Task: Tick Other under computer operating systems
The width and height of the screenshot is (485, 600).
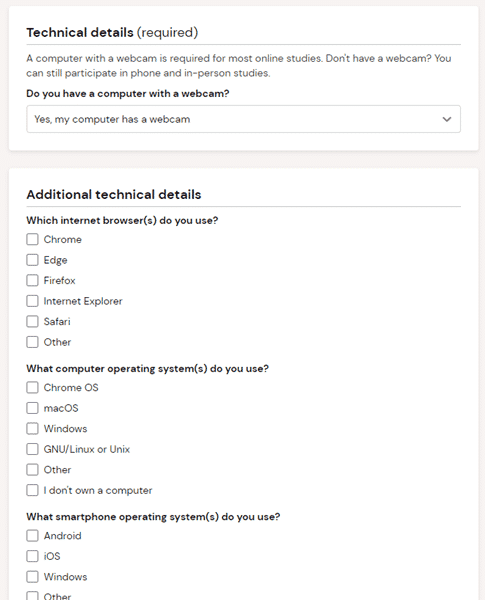Action: [33, 470]
